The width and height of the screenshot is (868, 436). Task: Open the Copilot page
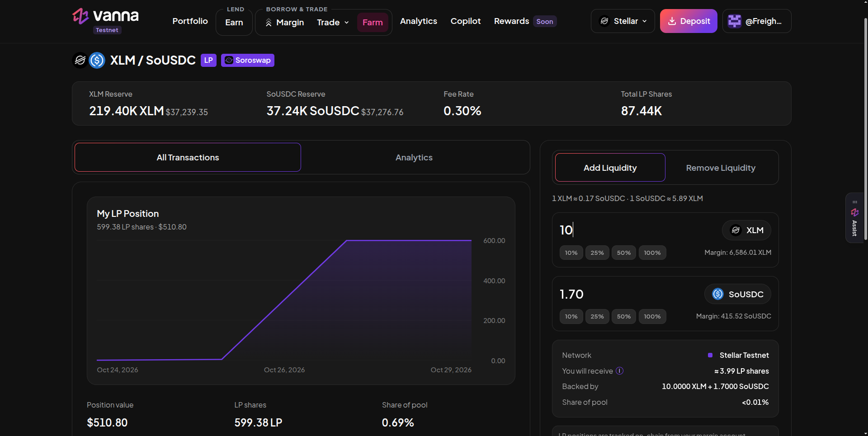[x=466, y=21]
